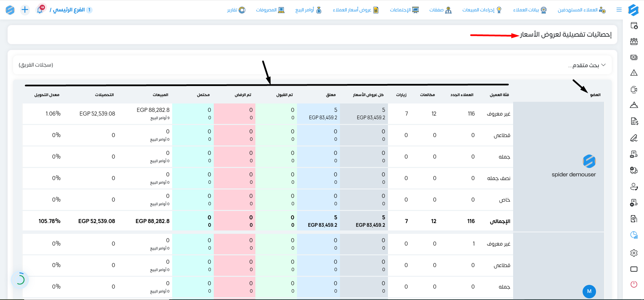Click the سجلات الفريق team records link
The image size is (644, 300).
36,65
